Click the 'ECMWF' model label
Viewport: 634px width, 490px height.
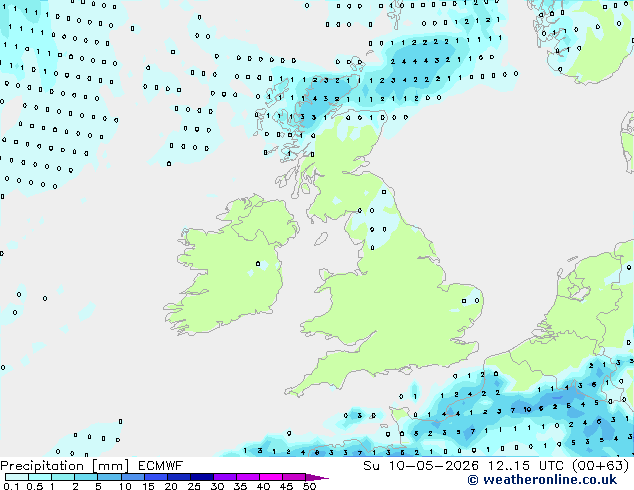pos(161,466)
